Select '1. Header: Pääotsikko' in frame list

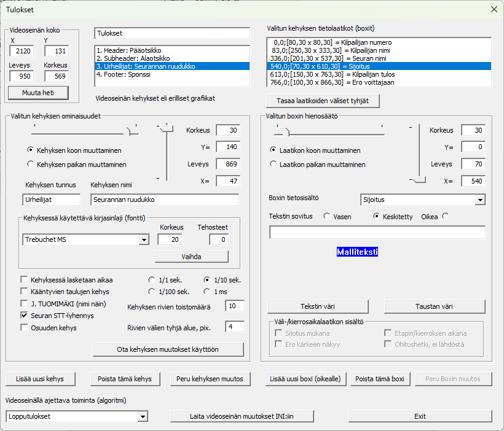pyautogui.click(x=172, y=50)
